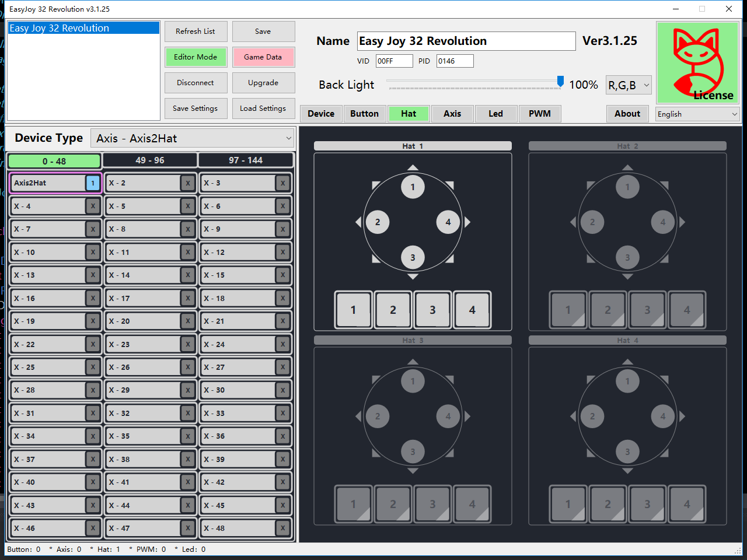Switch to the PWM tab
This screenshot has height=560, width=747.
540,114
